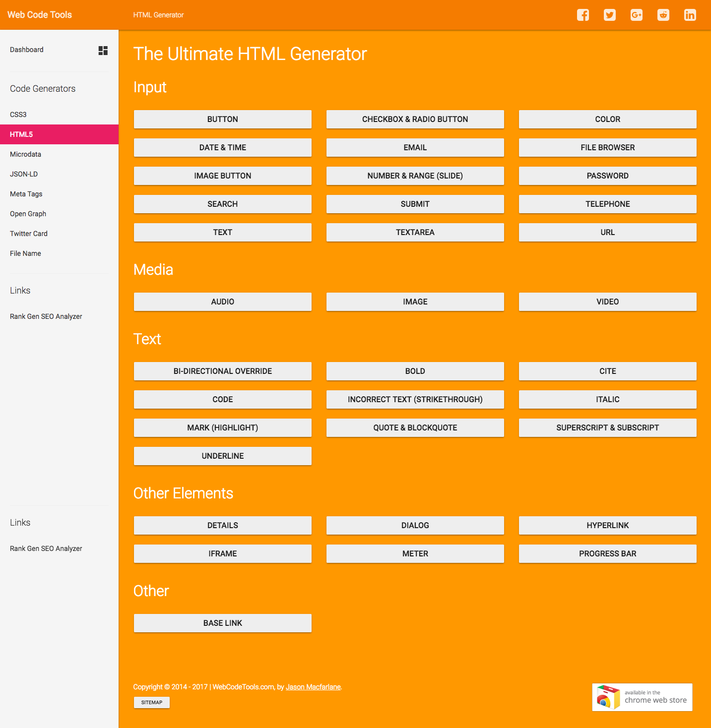This screenshot has height=728, width=711.
Task: Launch the Progress Bar generator
Action: (608, 553)
